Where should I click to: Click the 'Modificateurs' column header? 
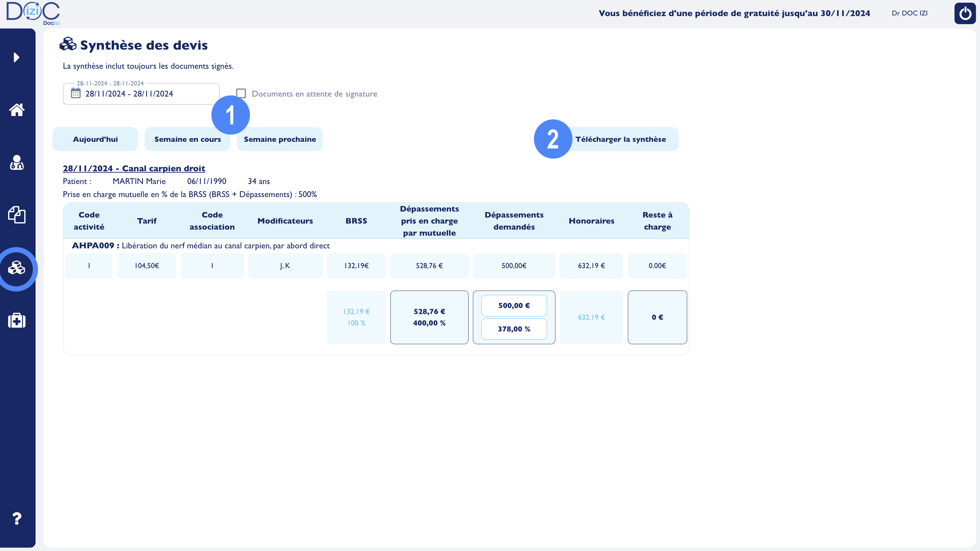tap(285, 221)
